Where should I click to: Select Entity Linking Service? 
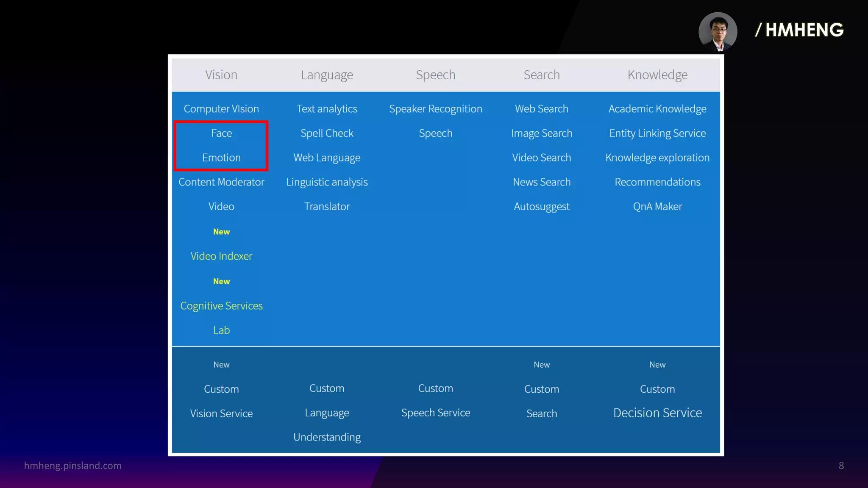coord(657,133)
